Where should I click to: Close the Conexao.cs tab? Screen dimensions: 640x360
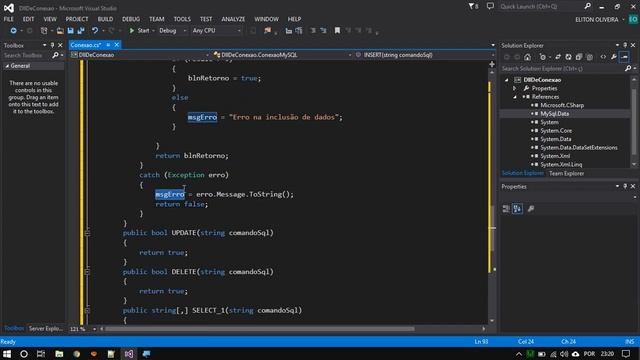(117, 45)
